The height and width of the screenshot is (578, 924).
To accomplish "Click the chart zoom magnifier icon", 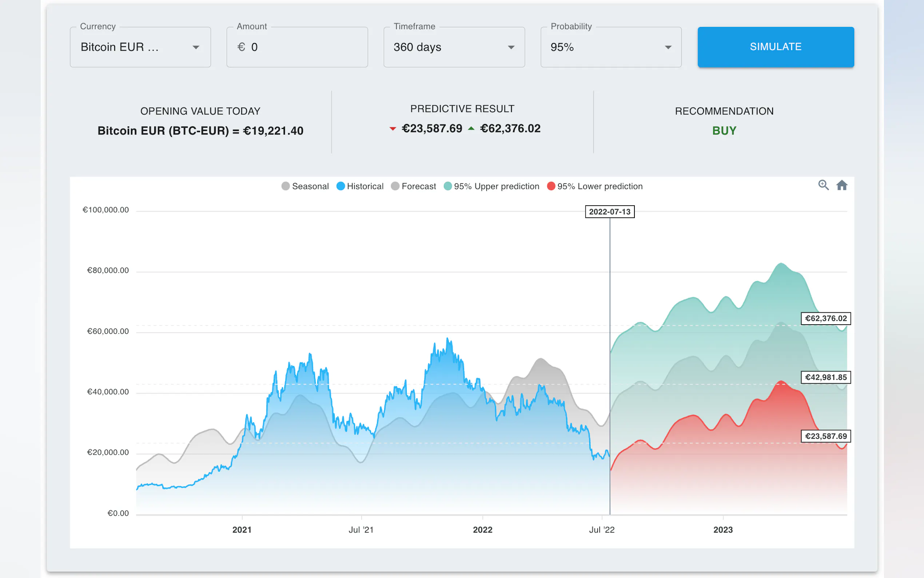I will point(823,185).
